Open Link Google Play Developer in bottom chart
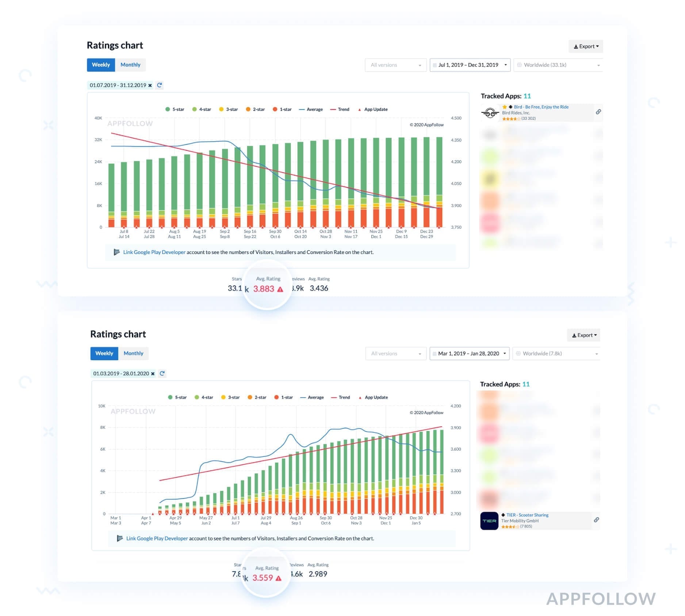Viewport: 685px width, 616px height. coord(157,538)
